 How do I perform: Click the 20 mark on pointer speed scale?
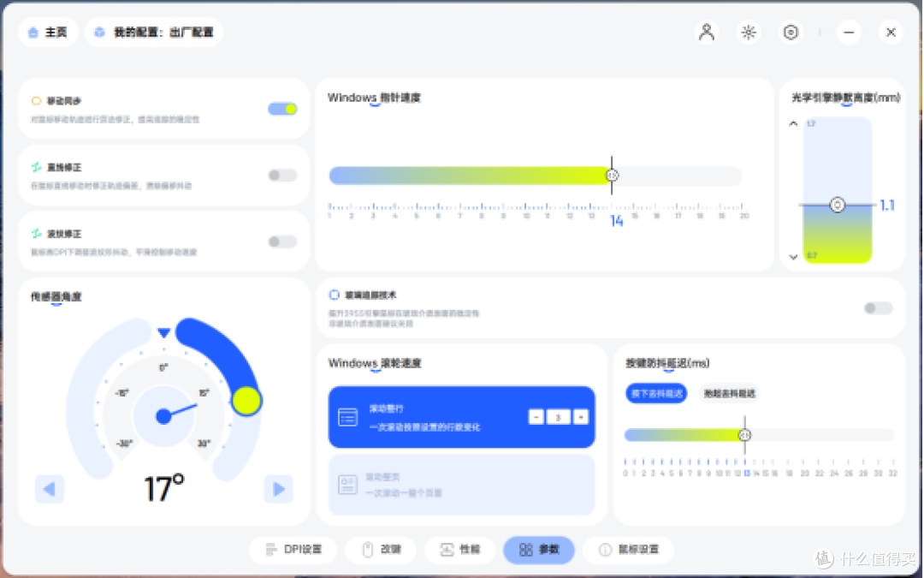coord(744,216)
